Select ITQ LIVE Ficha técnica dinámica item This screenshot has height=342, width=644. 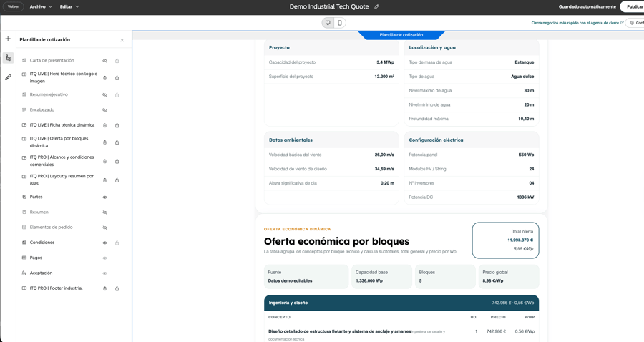62,125
